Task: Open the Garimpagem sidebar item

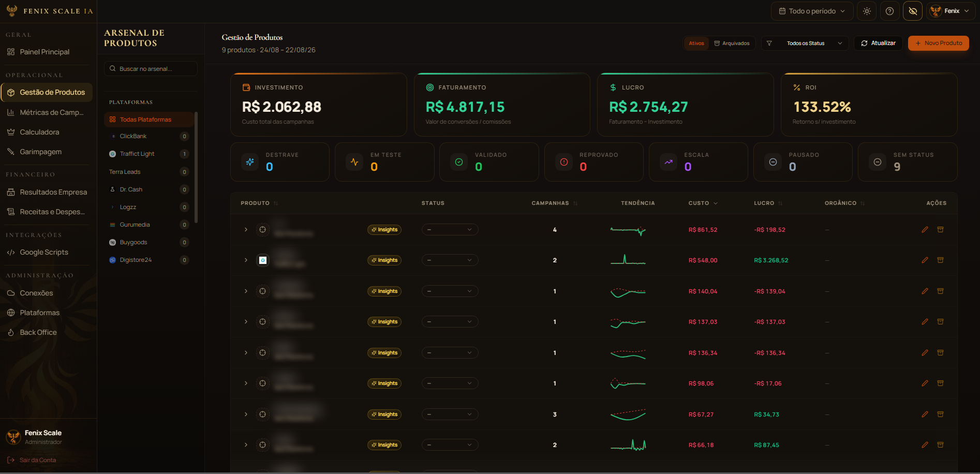Action: (47, 152)
